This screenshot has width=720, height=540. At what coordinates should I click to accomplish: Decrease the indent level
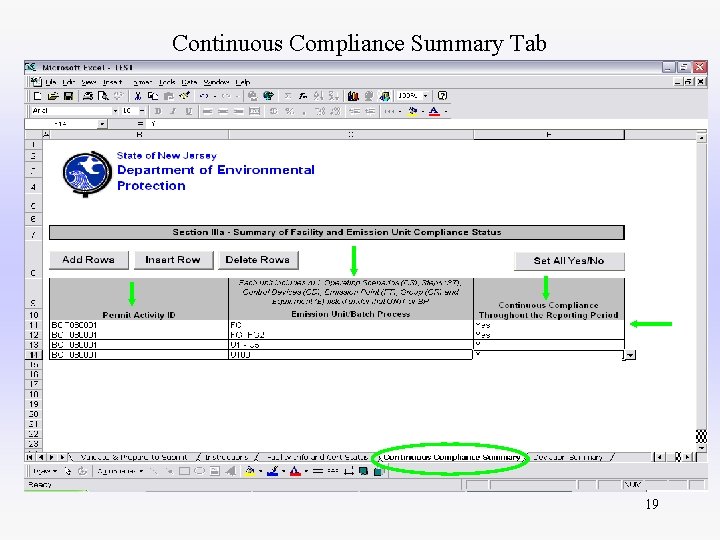tap(354, 111)
